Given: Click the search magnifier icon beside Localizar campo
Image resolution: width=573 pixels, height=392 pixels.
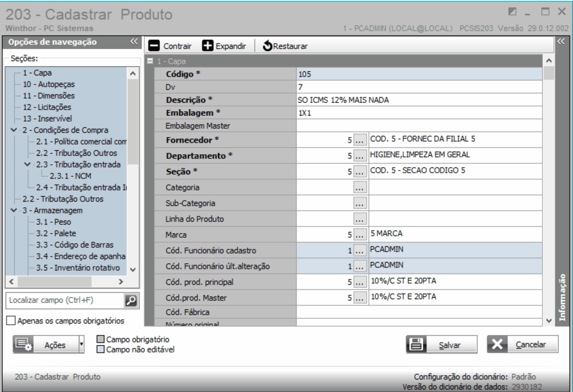Looking at the screenshot, I should pyautogui.click(x=131, y=300).
